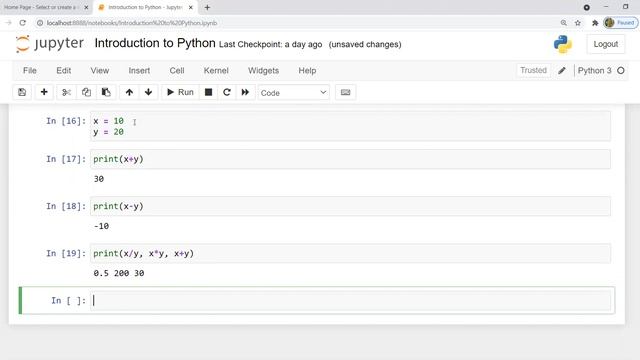
Task: Cut selected cells with the scissors icon
Action: tap(67, 92)
